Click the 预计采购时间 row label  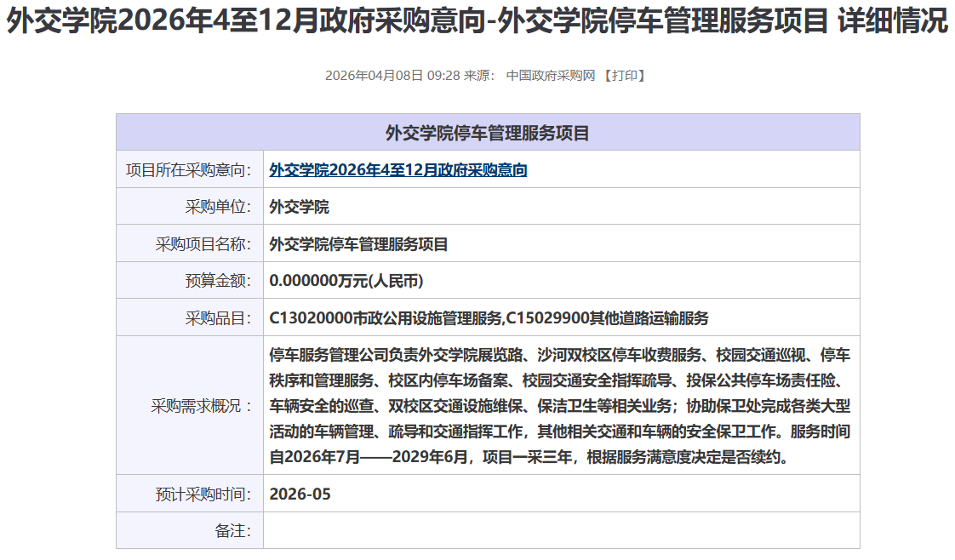point(203,494)
